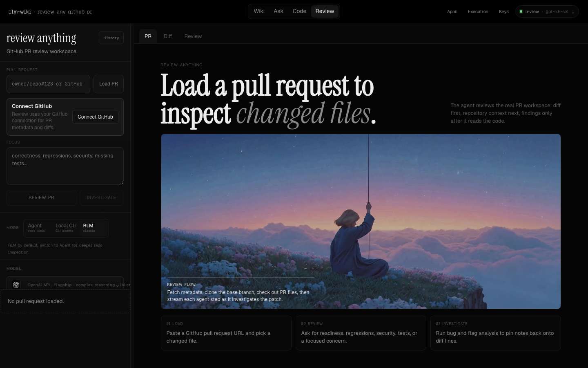Open the Wiki section in the top nav
The height and width of the screenshot is (368, 588).
click(259, 11)
